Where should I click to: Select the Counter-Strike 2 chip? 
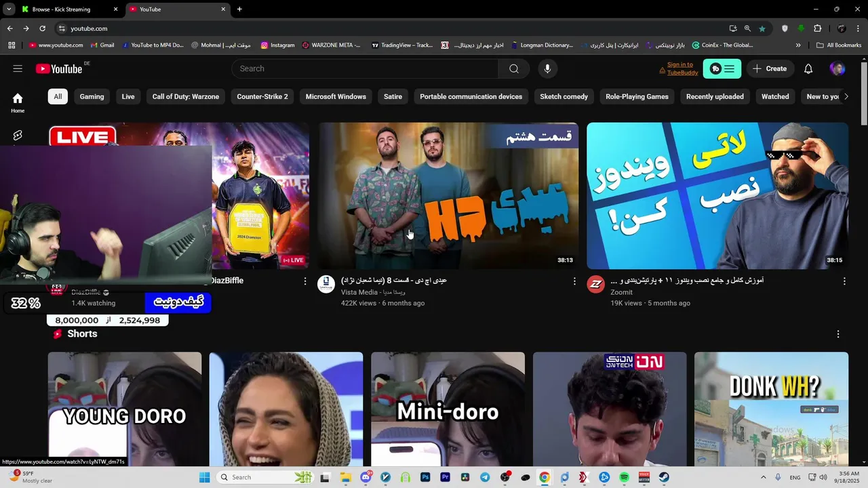pyautogui.click(x=262, y=96)
